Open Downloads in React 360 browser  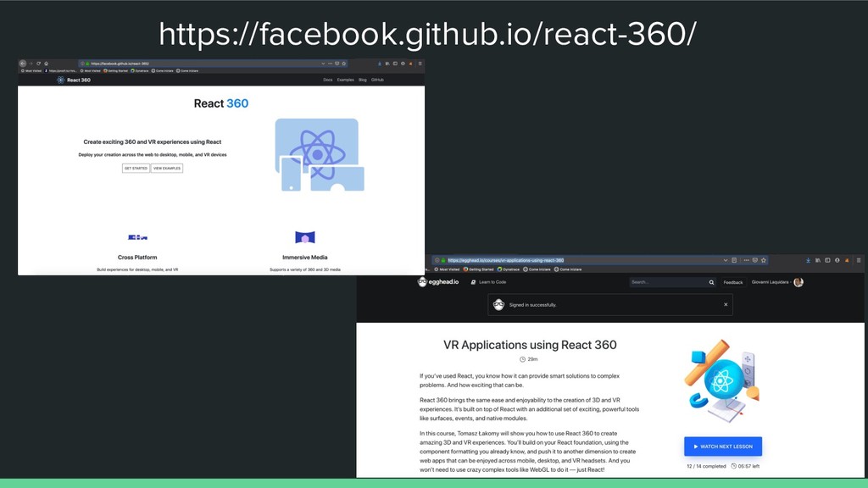click(x=379, y=64)
